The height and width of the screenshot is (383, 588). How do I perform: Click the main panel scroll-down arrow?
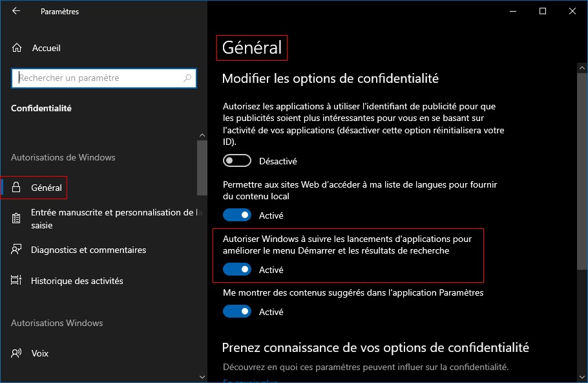(x=580, y=377)
